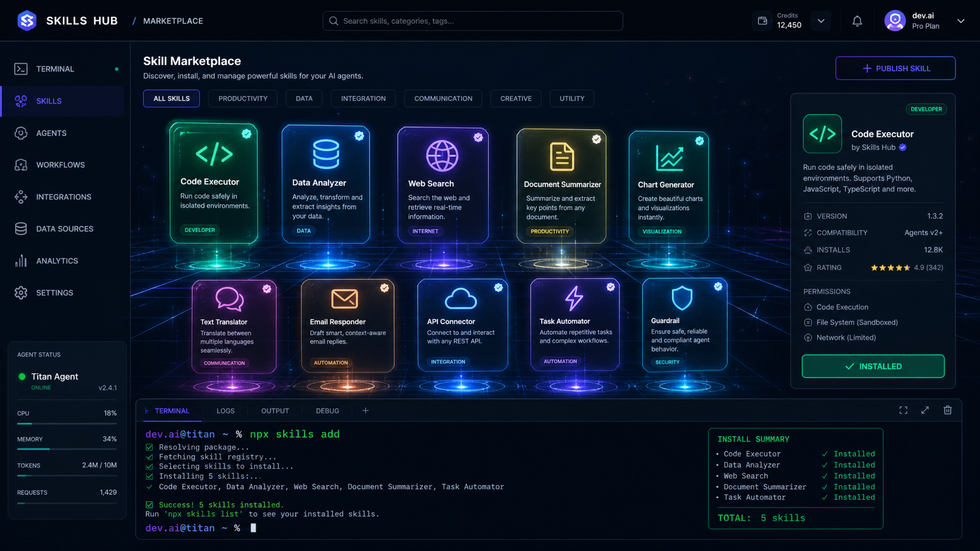Click the Terminal sidebar icon
The image size is (980, 551).
(21, 69)
